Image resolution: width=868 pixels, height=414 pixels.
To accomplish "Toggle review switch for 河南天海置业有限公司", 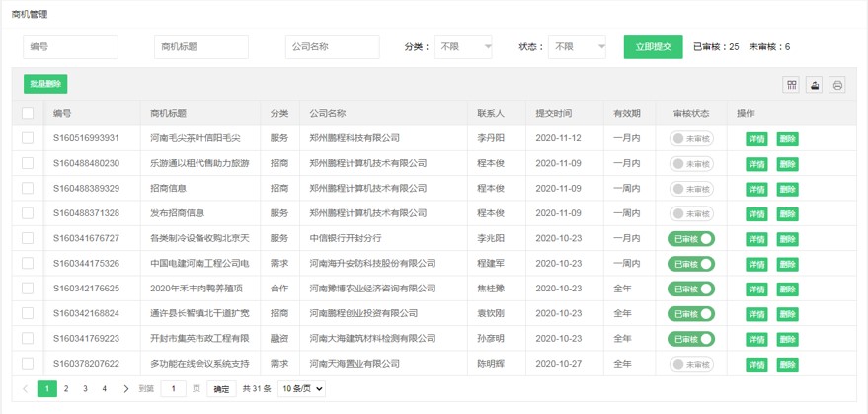I will tap(691, 365).
